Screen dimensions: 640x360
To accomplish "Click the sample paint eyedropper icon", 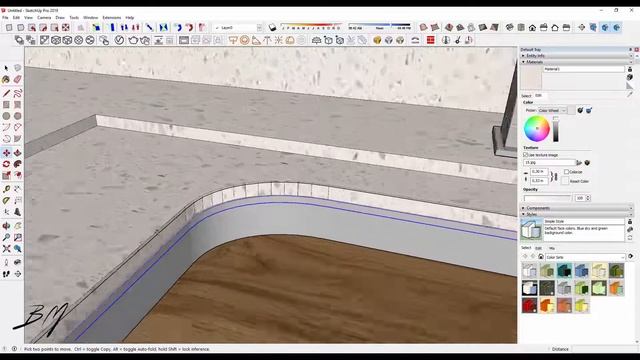I will (629, 94).
